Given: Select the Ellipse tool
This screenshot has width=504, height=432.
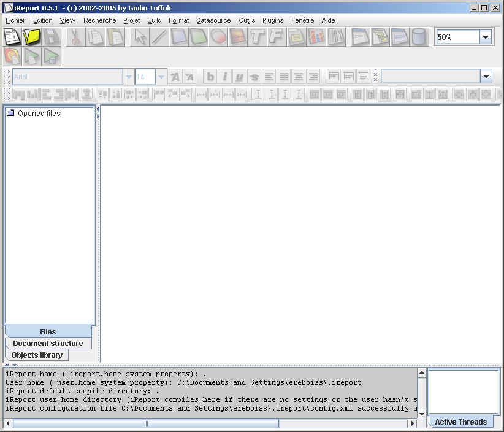Looking at the screenshot, I should 218,37.
